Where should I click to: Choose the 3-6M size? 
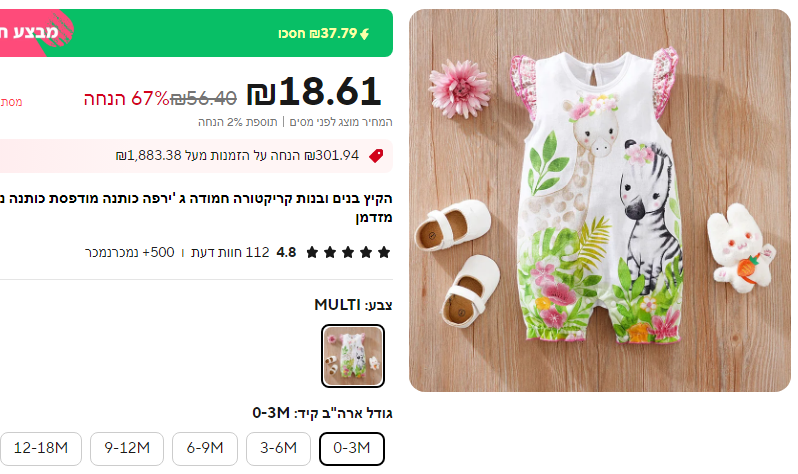click(x=278, y=449)
